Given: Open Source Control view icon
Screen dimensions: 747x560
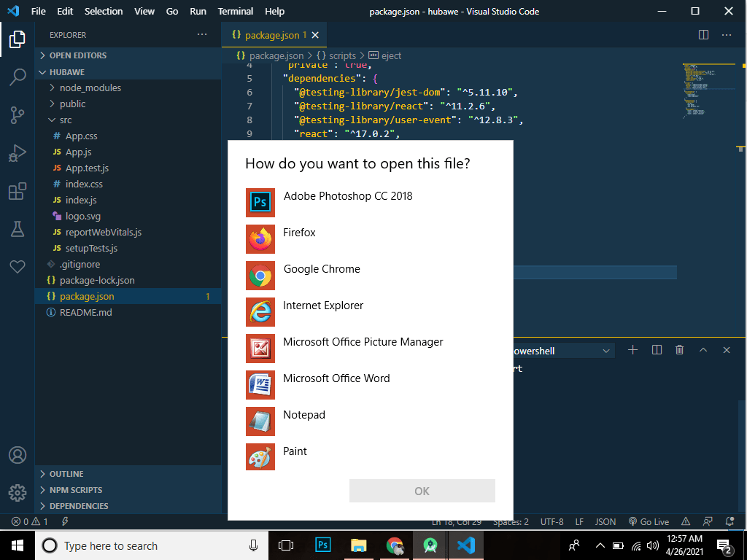Looking at the screenshot, I should coord(18,115).
